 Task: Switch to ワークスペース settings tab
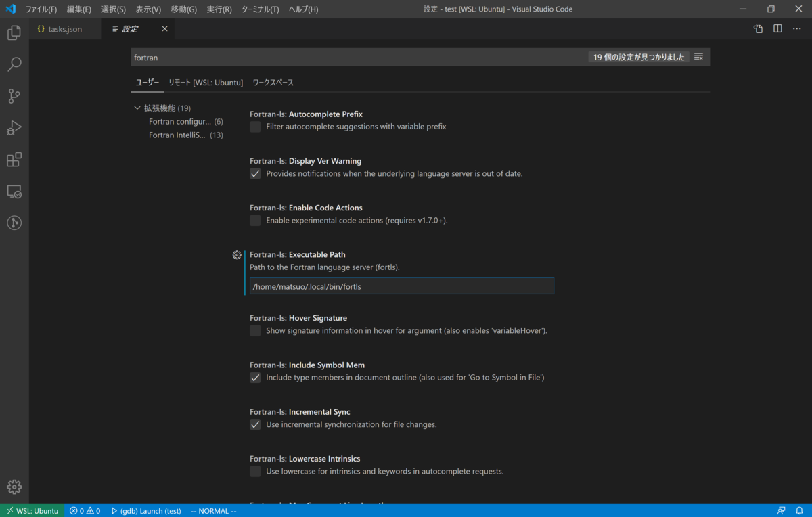pos(273,83)
